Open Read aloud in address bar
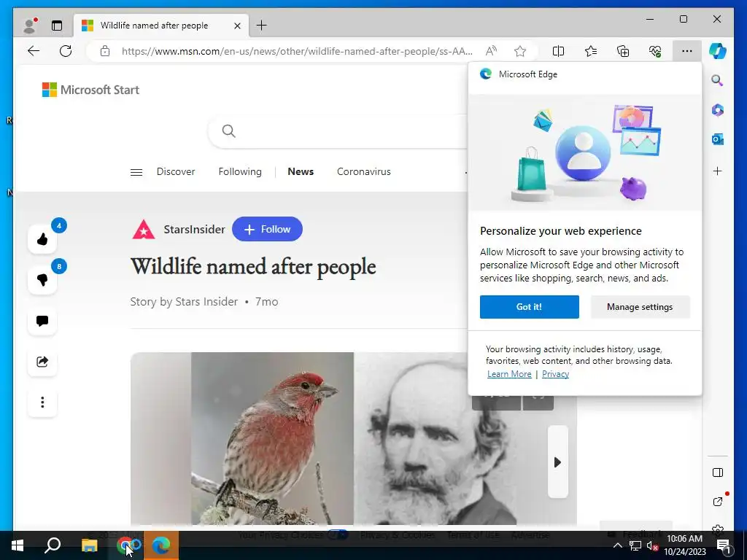 coord(491,51)
